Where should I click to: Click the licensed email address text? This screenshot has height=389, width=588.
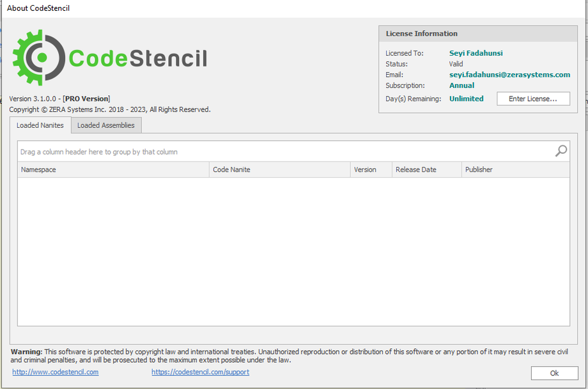[509, 75]
